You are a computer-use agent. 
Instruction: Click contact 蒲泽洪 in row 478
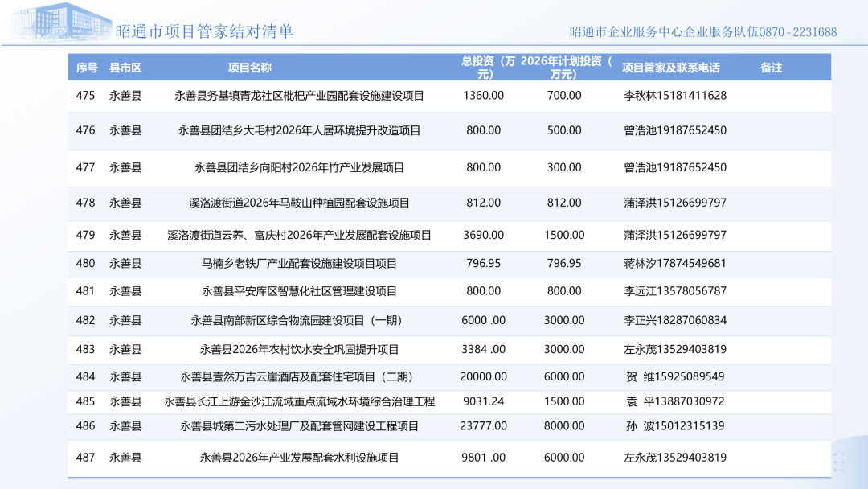[x=675, y=203]
